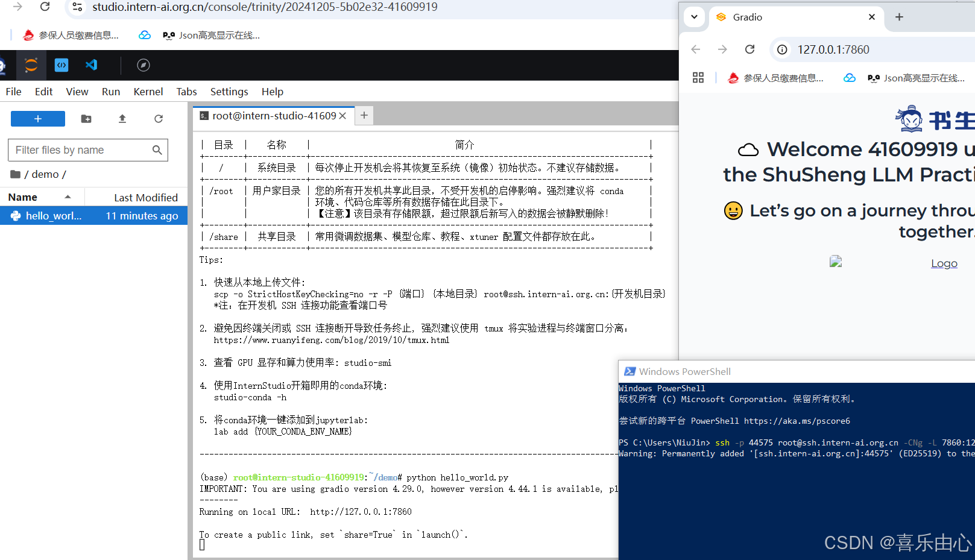The width and height of the screenshot is (975, 560).
Task: Click the blue new launcher button
Action: [37, 119]
